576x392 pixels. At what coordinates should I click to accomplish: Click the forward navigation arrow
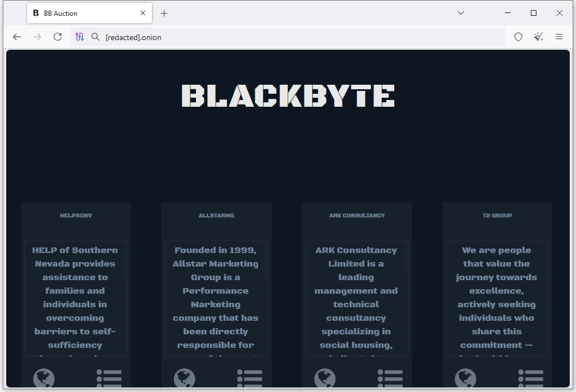point(37,37)
